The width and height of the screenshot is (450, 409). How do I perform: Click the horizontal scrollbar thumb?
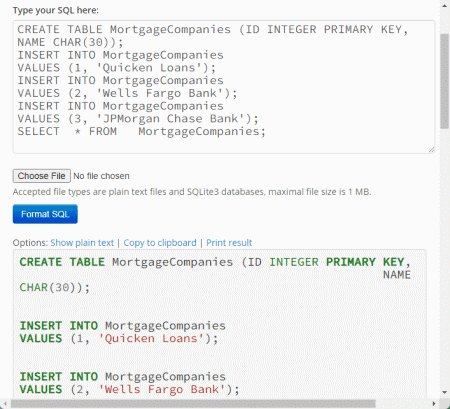193,404
